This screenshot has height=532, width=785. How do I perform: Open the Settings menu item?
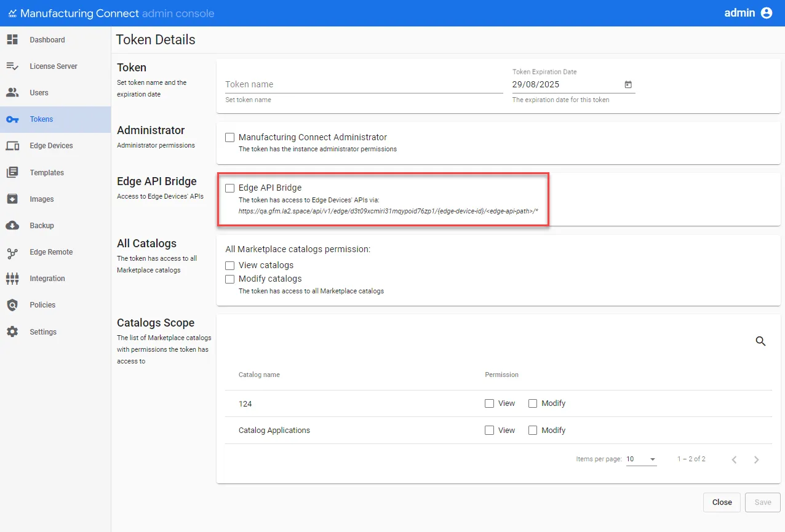pyautogui.click(x=55, y=332)
